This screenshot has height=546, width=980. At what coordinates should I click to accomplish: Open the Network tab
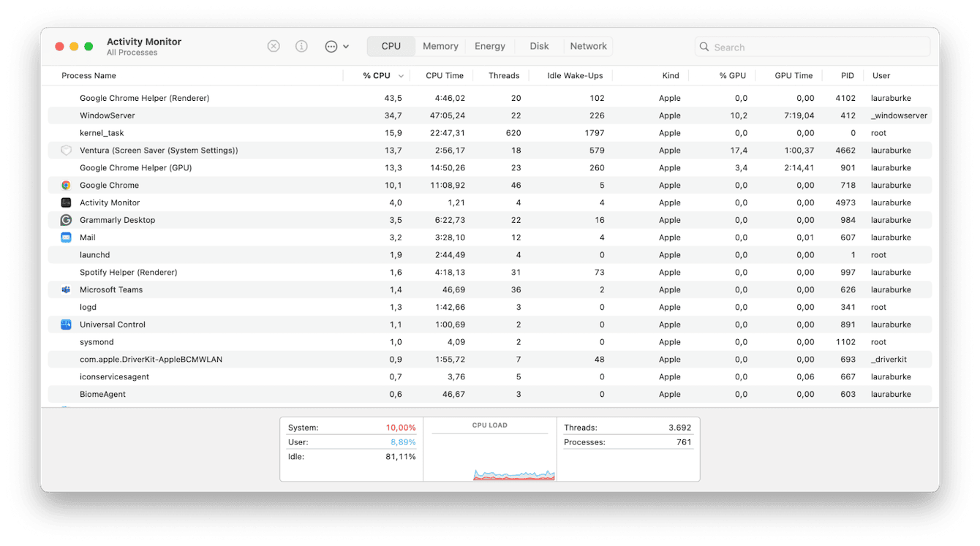(x=588, y=45)
